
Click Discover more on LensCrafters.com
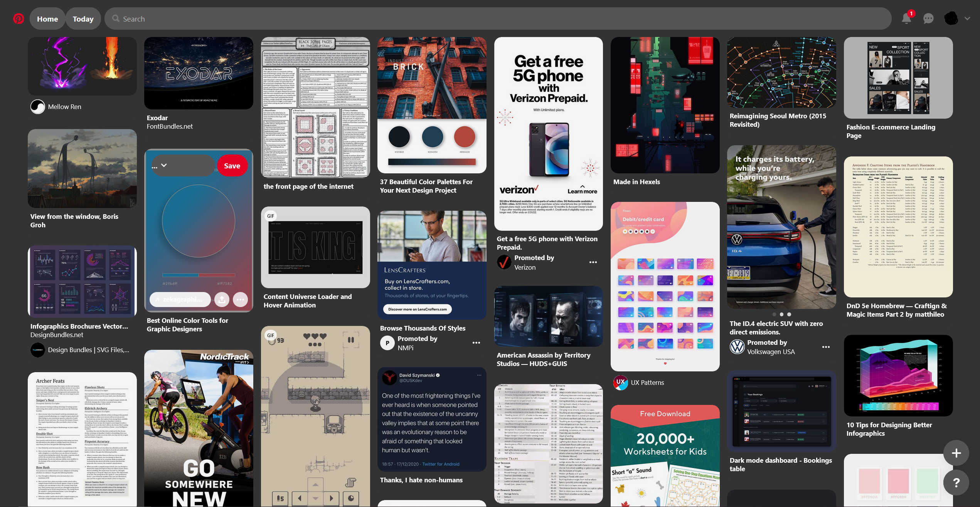click(x=417, y=309)
